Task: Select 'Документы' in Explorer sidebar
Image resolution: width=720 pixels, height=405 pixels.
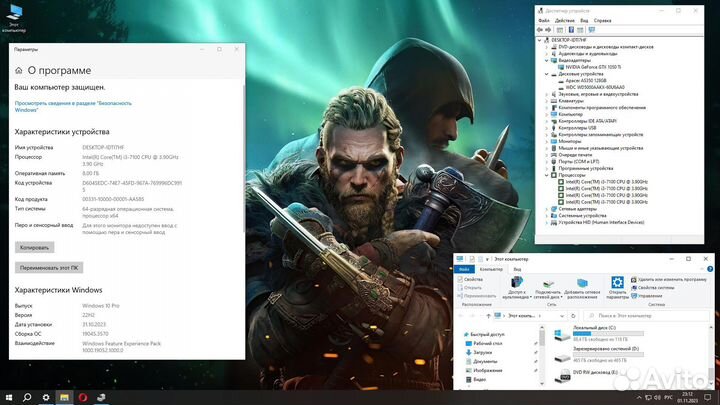Action: [481, 361]
